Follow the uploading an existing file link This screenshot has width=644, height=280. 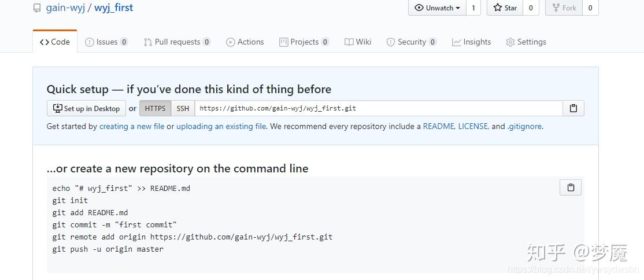coord(221,127)
